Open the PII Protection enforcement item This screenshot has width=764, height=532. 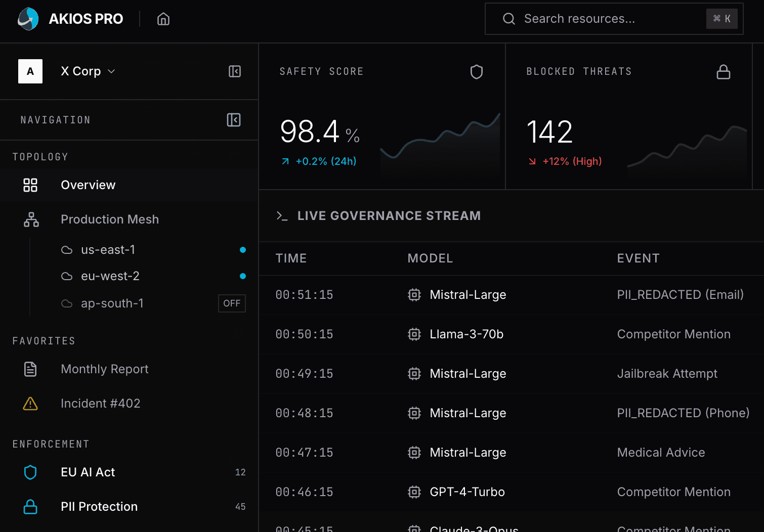coord(99,507)
